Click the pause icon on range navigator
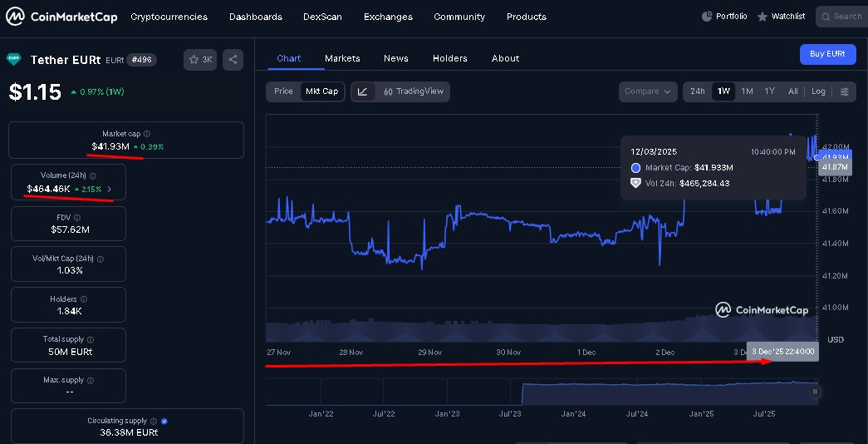Image resolution: width=868 pixels, height=444 pixels. [x=815, y=392]
